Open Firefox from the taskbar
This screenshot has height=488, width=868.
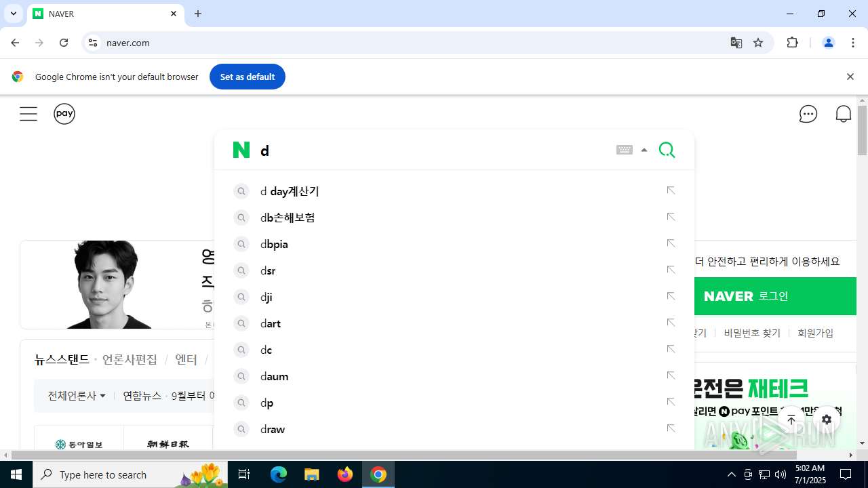[x=345, y=474]
